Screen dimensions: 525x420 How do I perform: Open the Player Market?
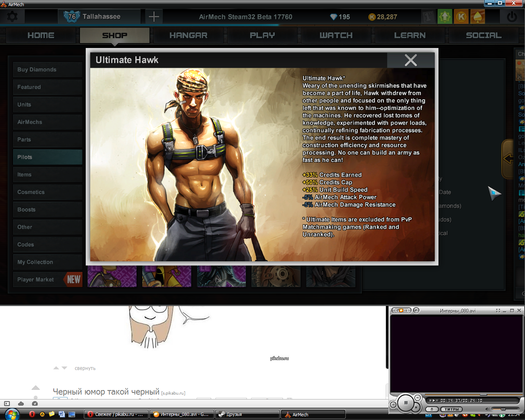click(48, 280)
